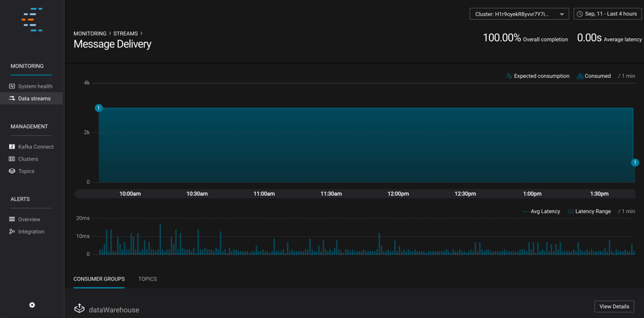Open System health monitoring page
This screenshot has height=318, width=644.
(x=35, y=86)
